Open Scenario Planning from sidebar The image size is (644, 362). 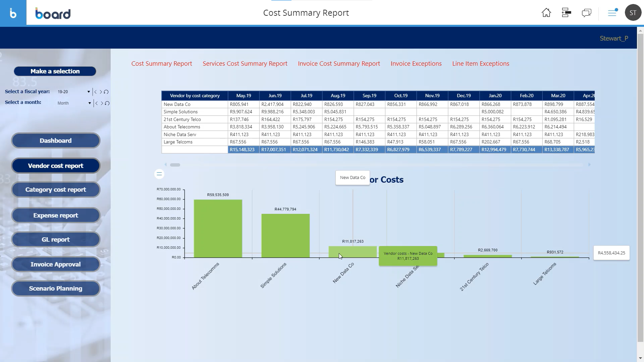[56, 289]
